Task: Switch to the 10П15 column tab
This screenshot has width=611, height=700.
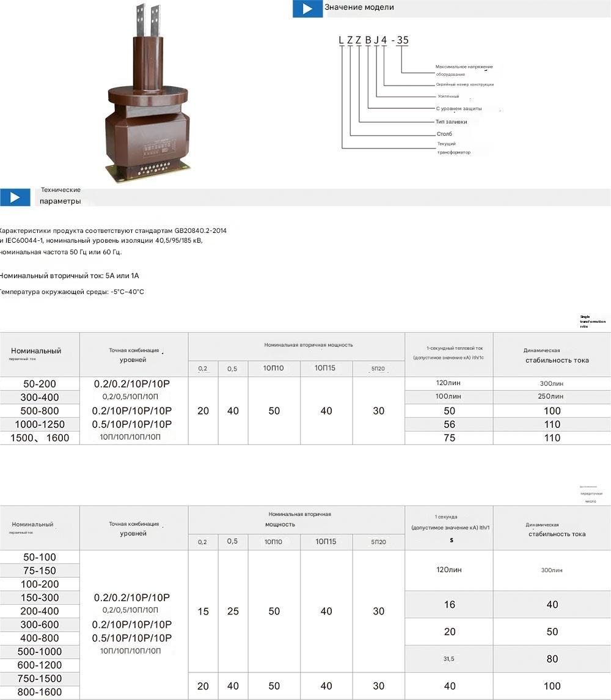Action: (x=326, y=368)
